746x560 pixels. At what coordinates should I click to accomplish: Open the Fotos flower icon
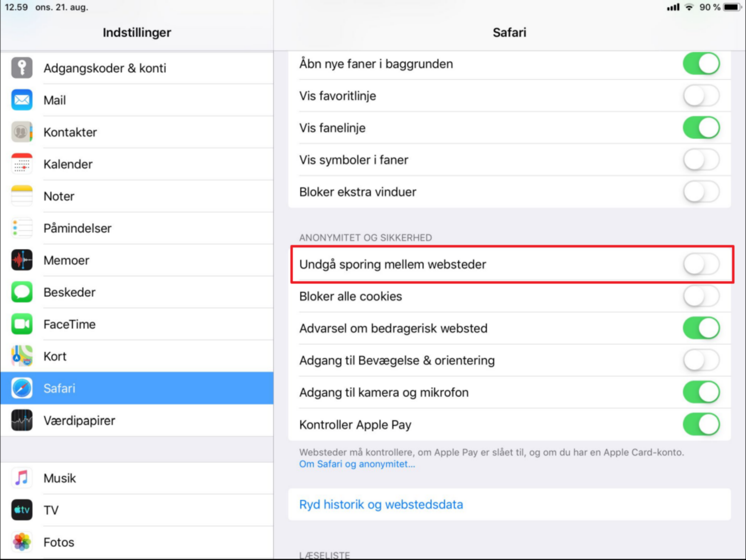pos(22,542)
